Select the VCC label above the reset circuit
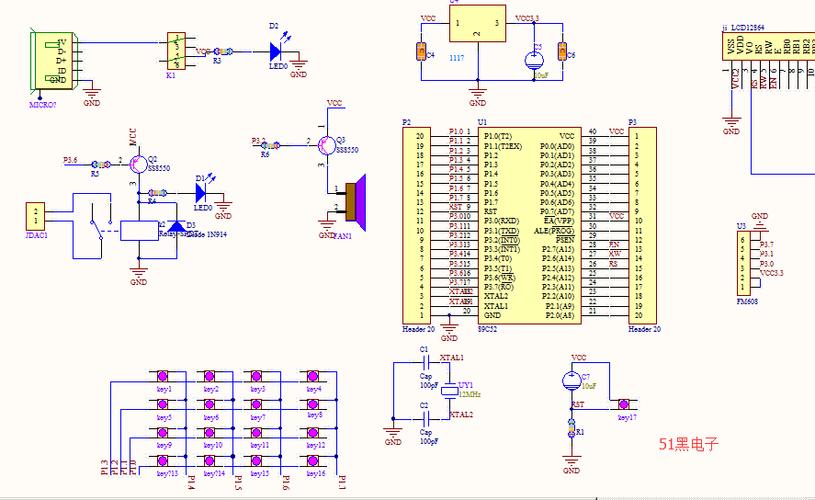This screenshot has height=500, width=815. click(579, 358)
